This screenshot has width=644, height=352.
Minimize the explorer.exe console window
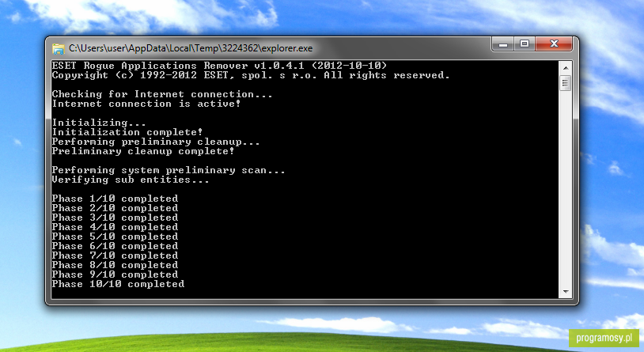click(x=503, y=44)
